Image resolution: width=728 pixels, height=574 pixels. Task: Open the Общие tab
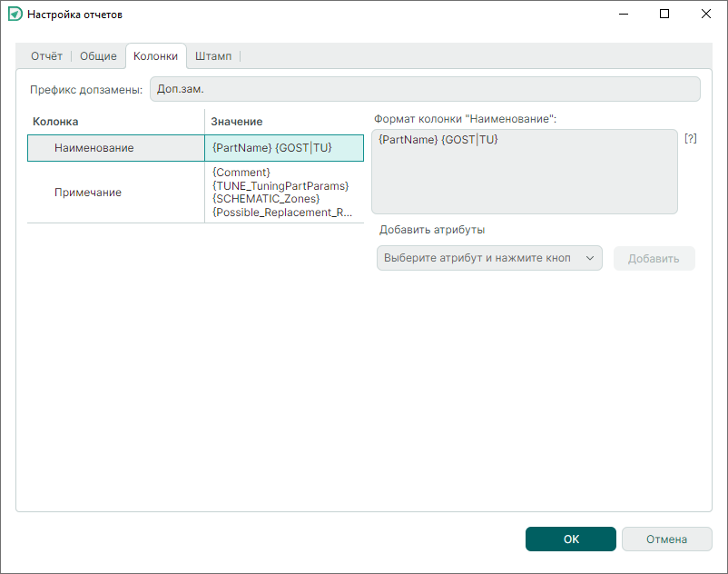98,56
